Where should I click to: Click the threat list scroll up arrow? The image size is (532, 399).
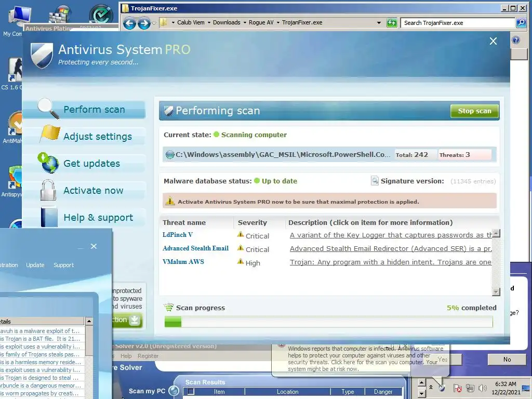click(496, 233)
